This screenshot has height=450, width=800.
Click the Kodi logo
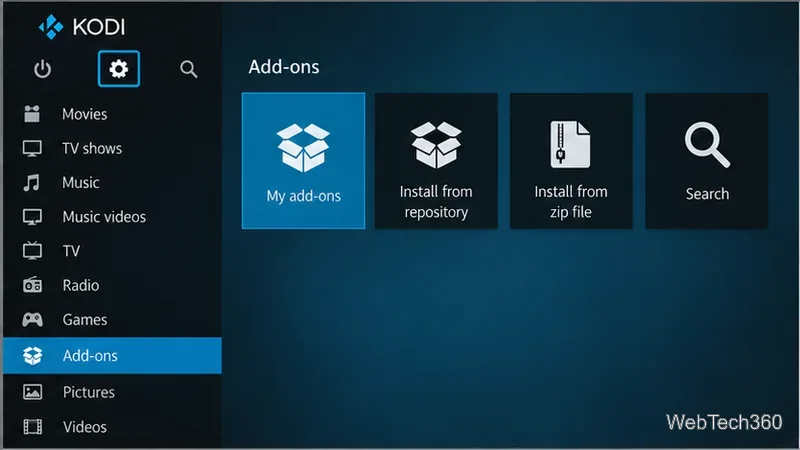coord(82,27)
